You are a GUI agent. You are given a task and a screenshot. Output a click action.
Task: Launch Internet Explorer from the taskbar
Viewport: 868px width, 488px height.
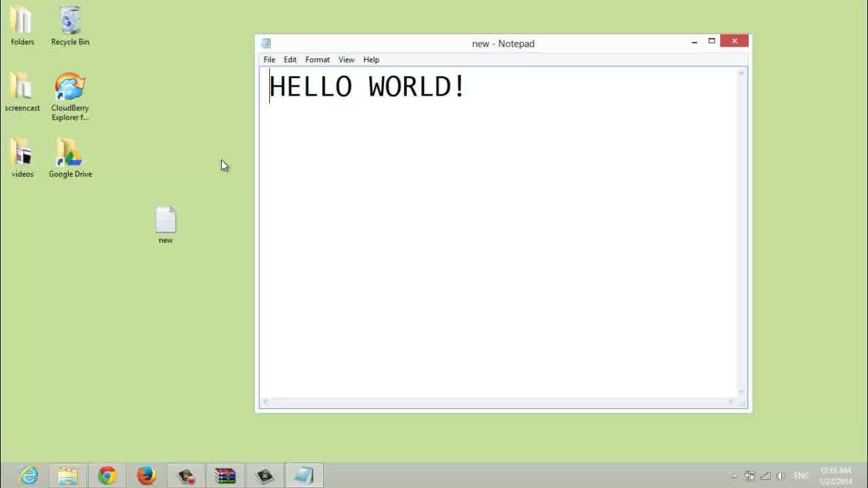point(28,474)
